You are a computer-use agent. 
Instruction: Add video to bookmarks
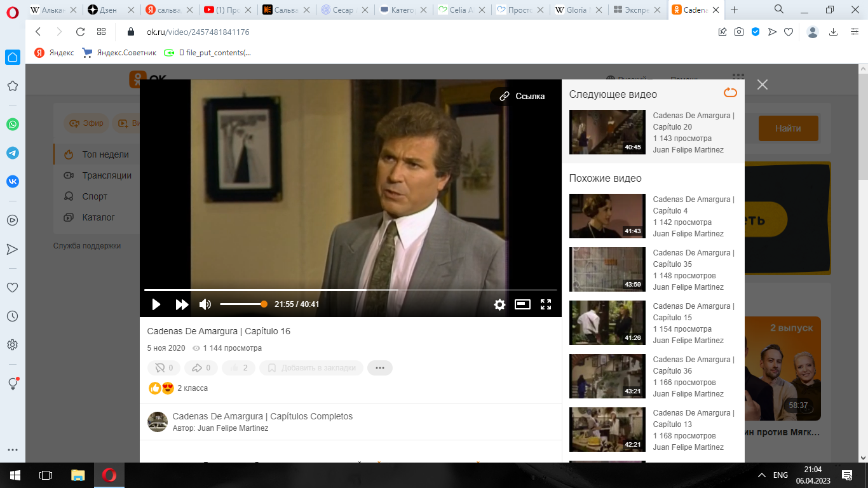point(311,368)
